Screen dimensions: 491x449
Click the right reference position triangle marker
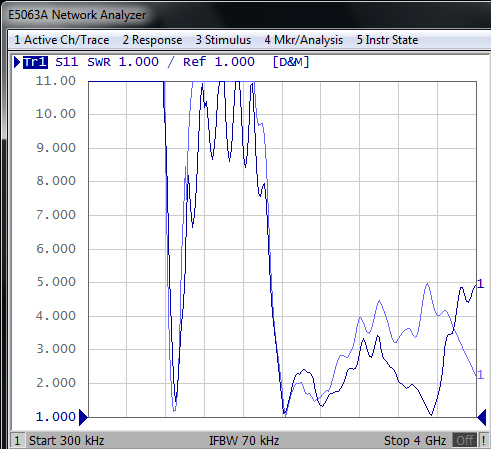click(482, 417)
